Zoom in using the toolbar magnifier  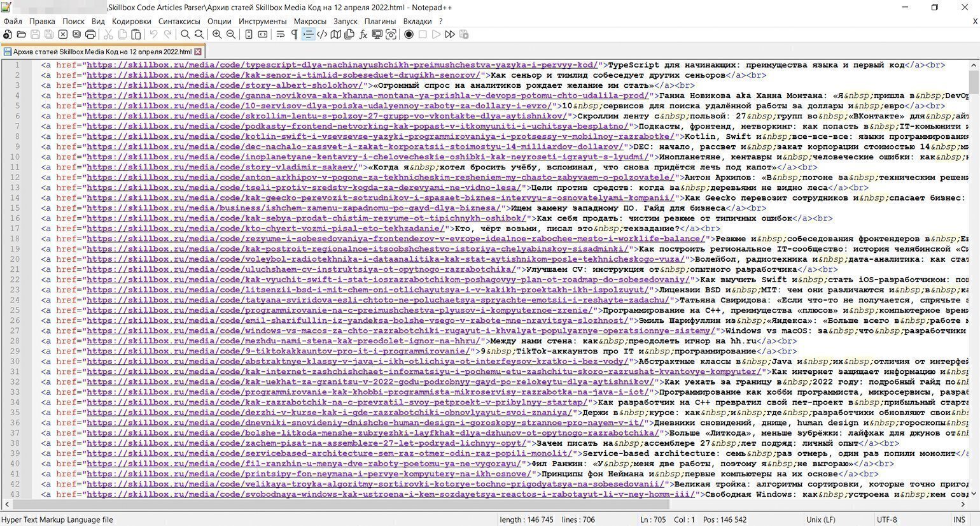(217, 34)
